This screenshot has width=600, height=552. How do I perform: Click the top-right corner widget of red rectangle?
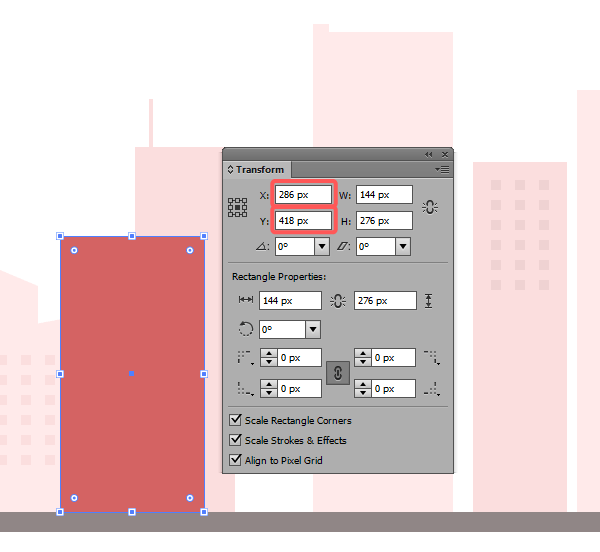point(190,250)
